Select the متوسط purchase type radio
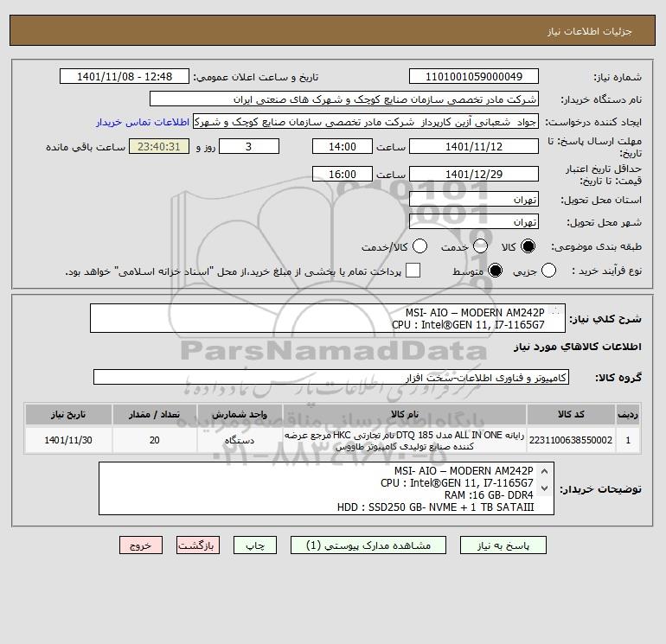This screenshot has width=666, height=644. tap(496, 271)
